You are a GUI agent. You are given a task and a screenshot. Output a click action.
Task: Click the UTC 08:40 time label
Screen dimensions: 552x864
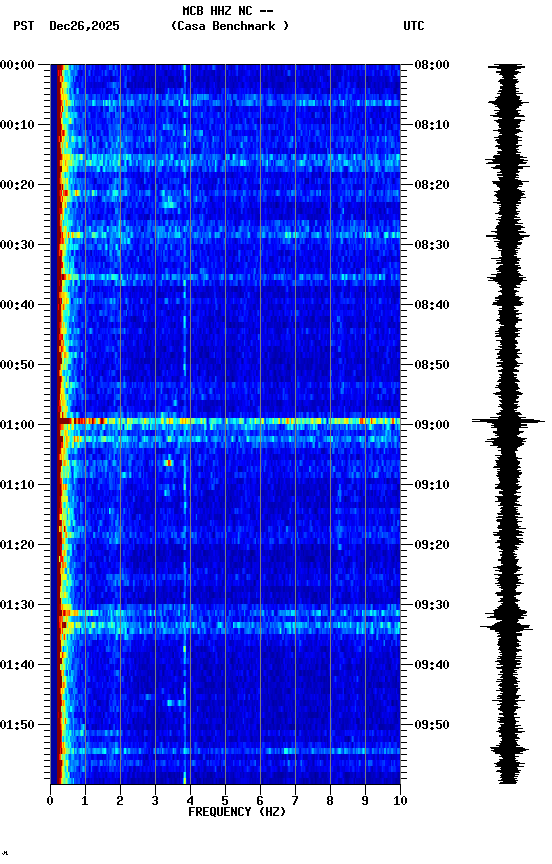pos(432,305)
